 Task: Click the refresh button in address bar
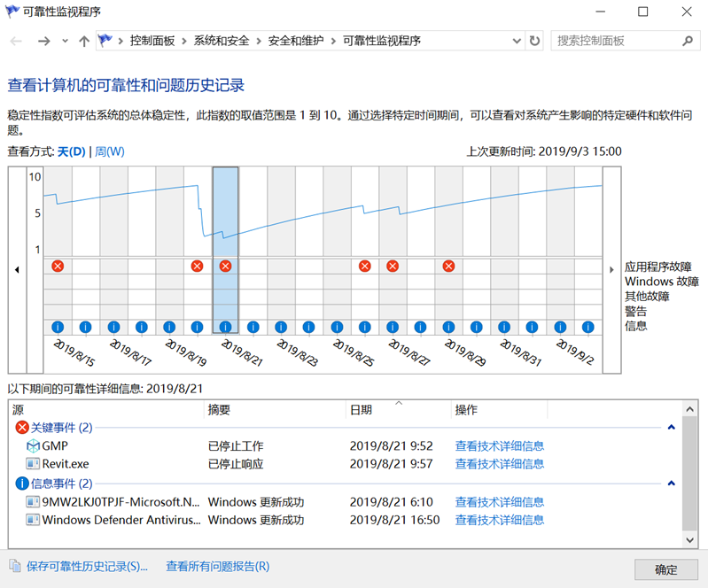coord(534,41)
